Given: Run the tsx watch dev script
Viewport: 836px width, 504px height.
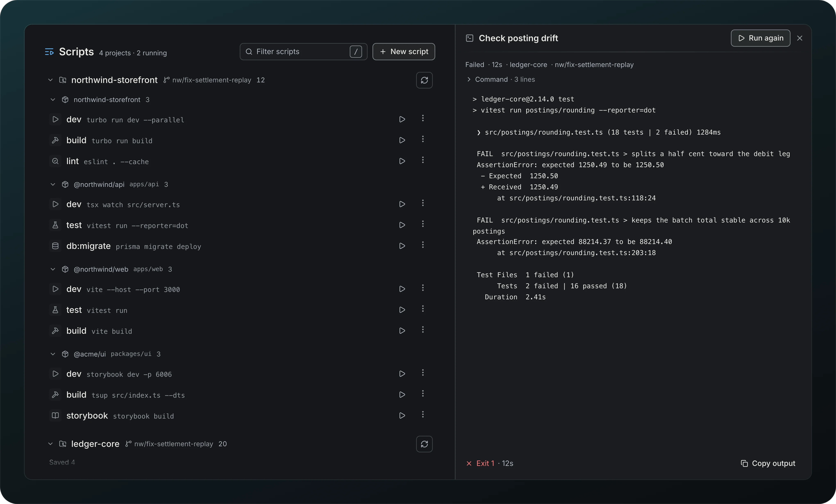Looking at the screenshot, I should click(402, 204).
